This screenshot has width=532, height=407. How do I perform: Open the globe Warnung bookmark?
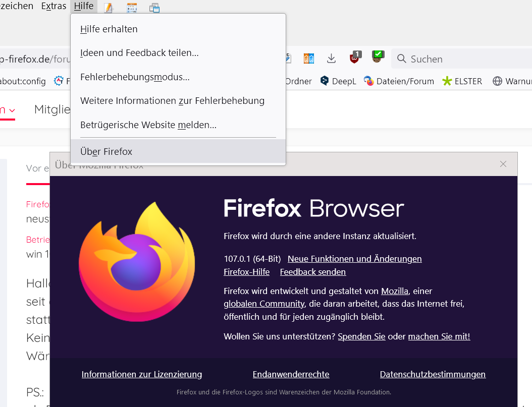pyautogui.click(x=512, y=81)
